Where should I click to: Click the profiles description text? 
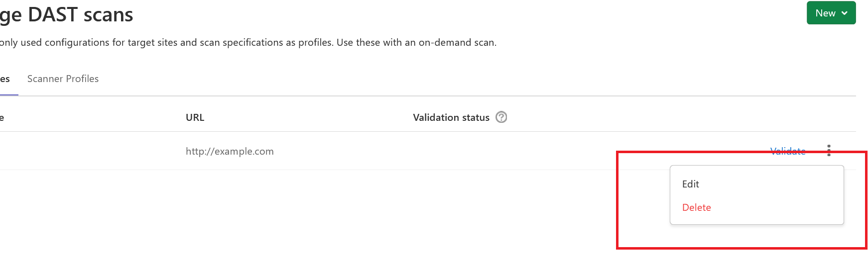click(x=199, y=42)
